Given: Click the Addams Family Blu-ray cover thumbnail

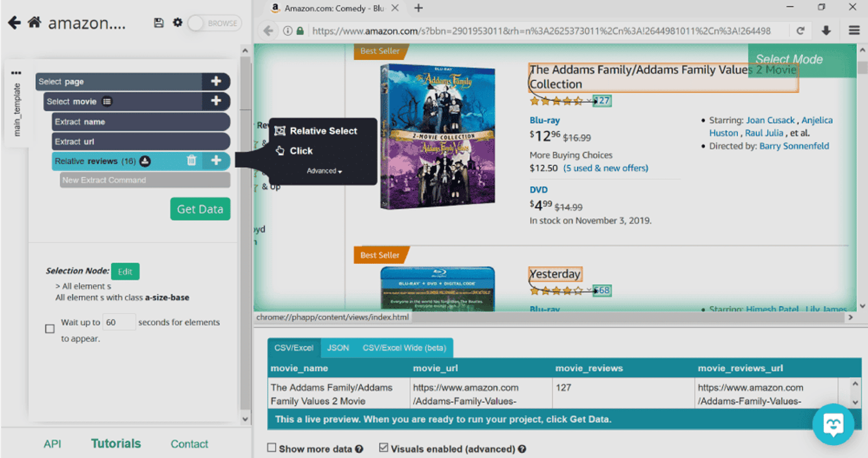Looking at the screenshot, I should coord(438,137).
